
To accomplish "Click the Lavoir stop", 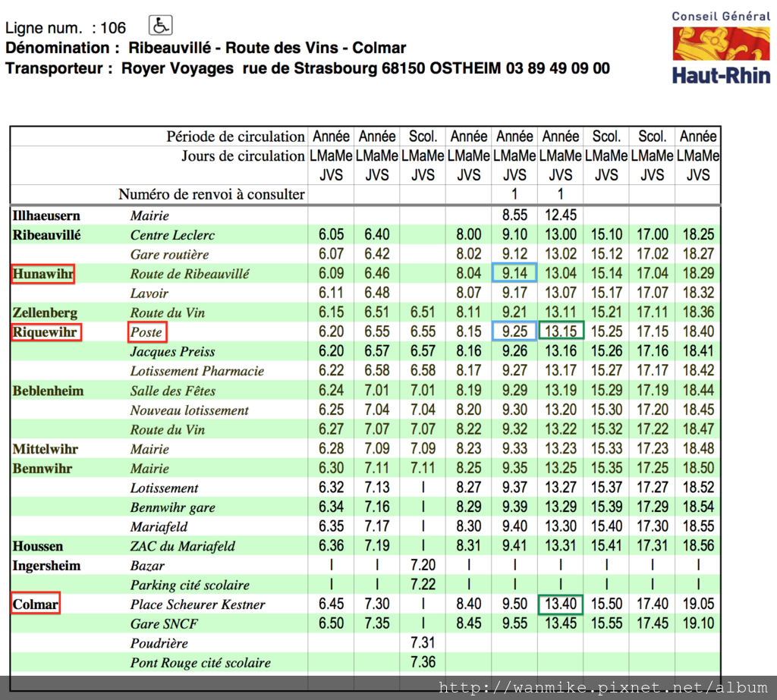I will point(149,293).
